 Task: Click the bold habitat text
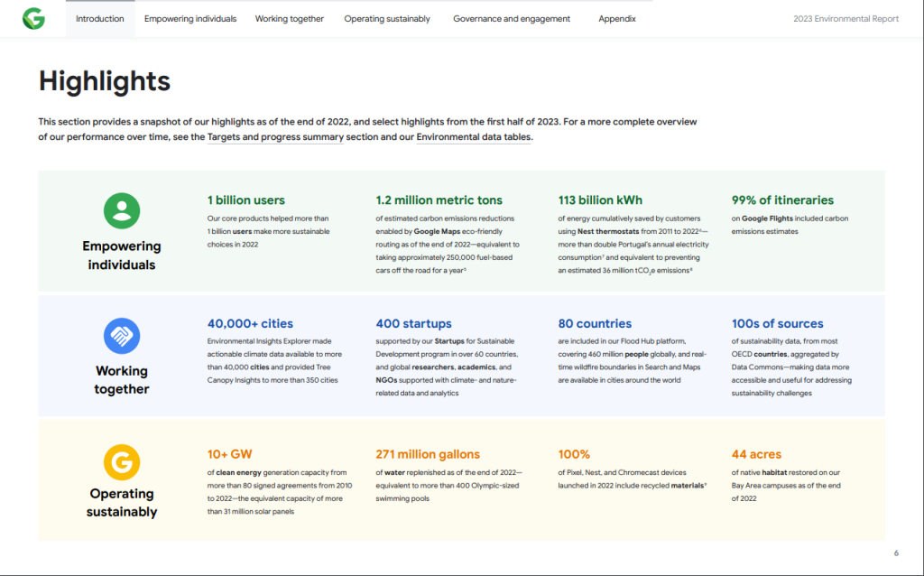pos(773,473)
